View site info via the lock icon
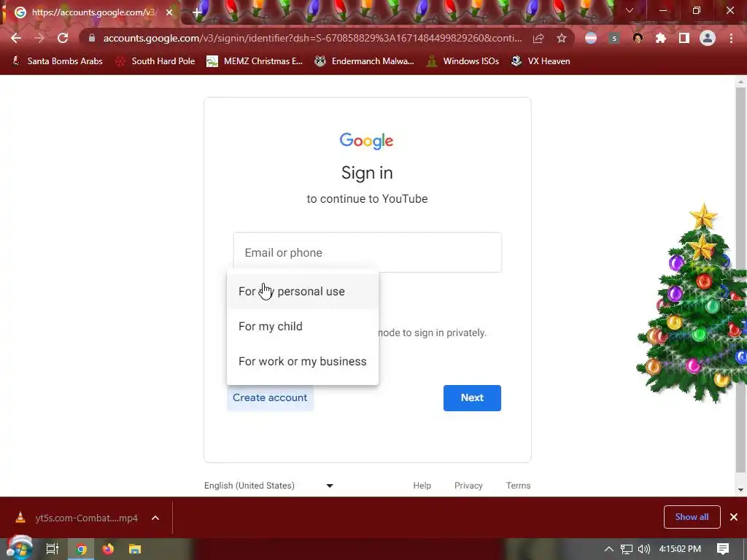 tap(92, 38)
